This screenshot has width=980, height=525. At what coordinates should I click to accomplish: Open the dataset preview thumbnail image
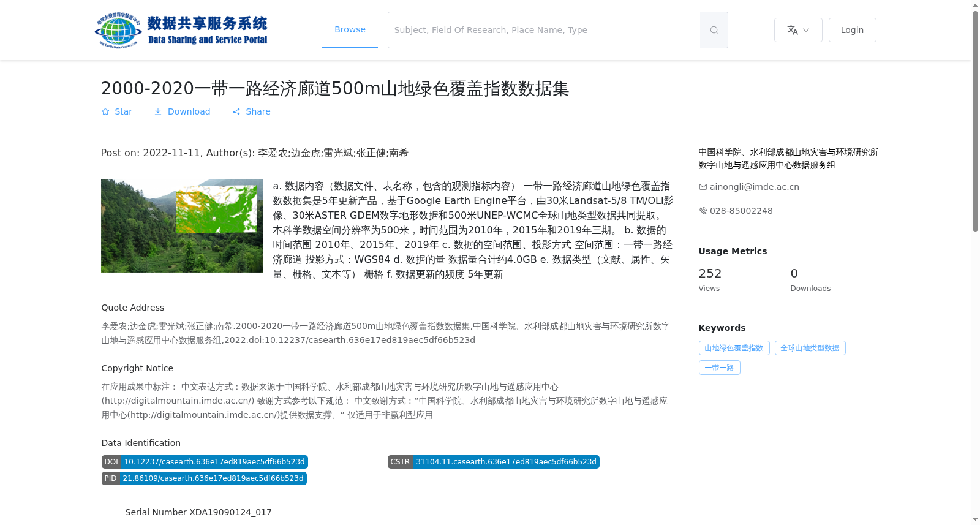pyautogui.click(x=182, y=225)
